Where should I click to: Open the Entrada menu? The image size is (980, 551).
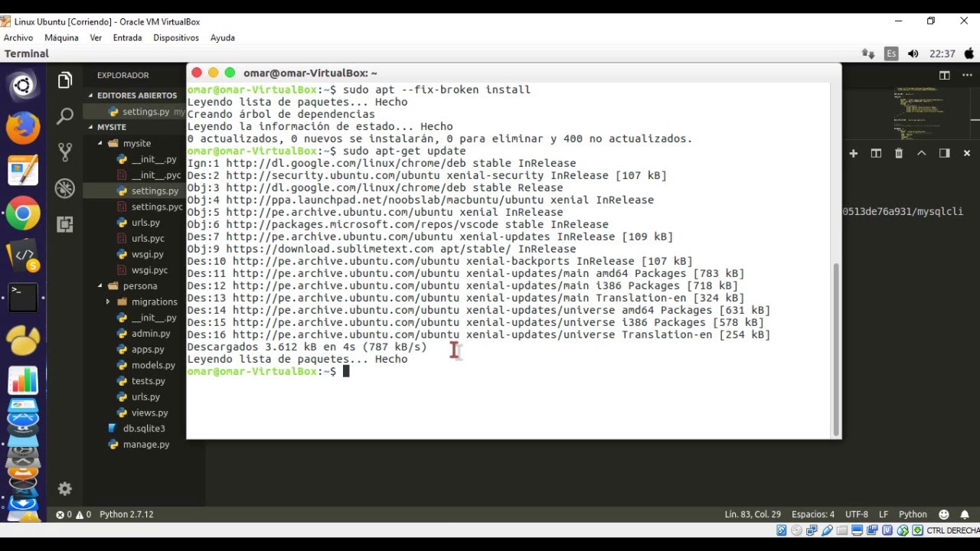pos(127,37)
